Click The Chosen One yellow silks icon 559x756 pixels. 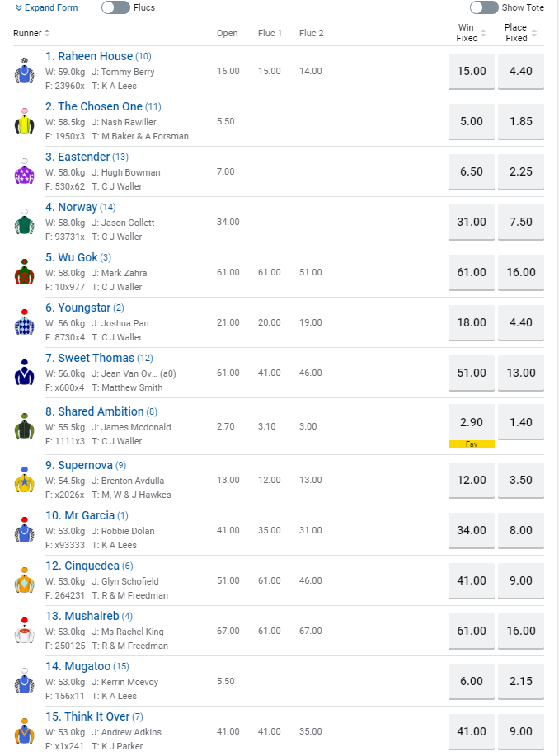24,121
